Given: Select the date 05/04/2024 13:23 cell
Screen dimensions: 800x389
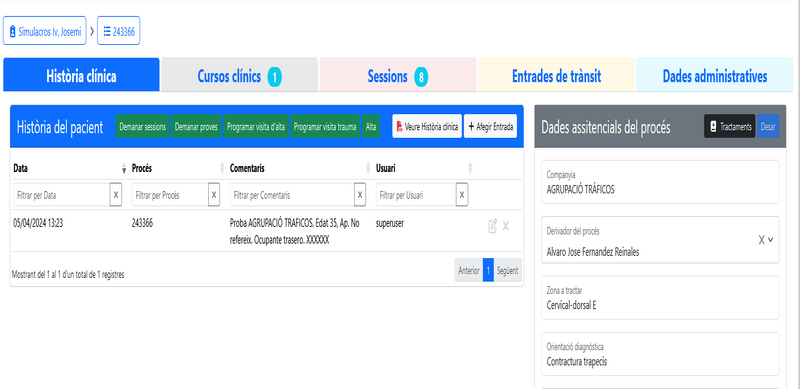Looking at the screenshot, I should coord(38,223).
